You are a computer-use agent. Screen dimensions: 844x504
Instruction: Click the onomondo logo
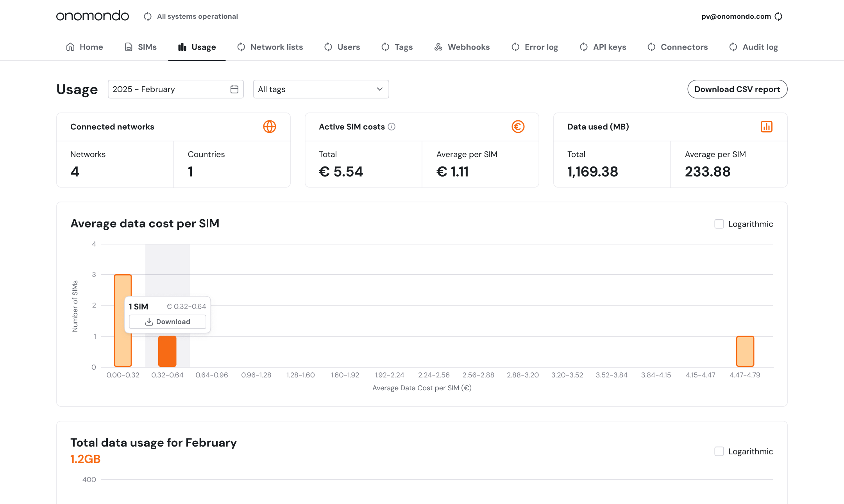93,16
